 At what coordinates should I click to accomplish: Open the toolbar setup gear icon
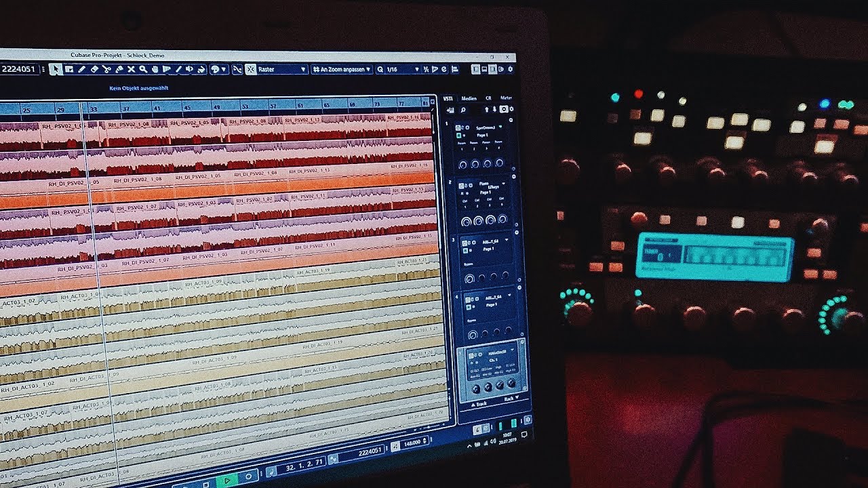click(510, 69)
